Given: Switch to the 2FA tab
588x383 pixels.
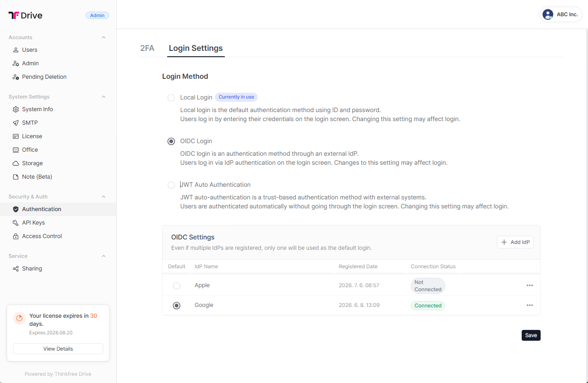Looking at the screenshot, I should [147, 48].
